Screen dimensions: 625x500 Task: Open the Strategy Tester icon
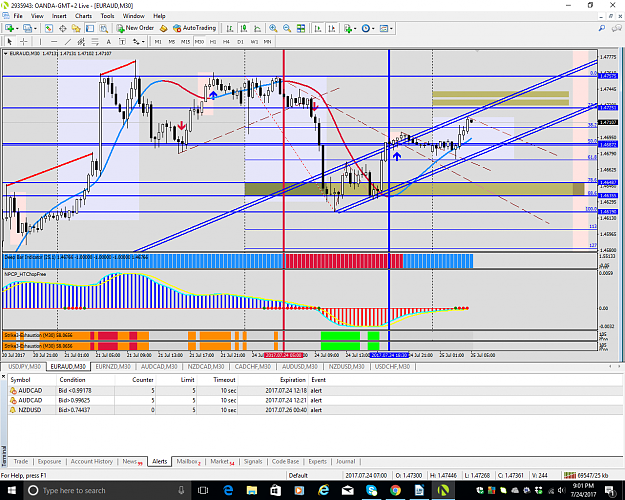(104, 28)
